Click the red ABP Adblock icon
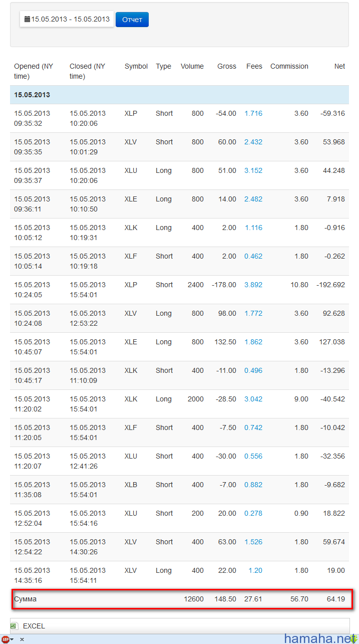The image size is (359, 644). coord(5,639)
